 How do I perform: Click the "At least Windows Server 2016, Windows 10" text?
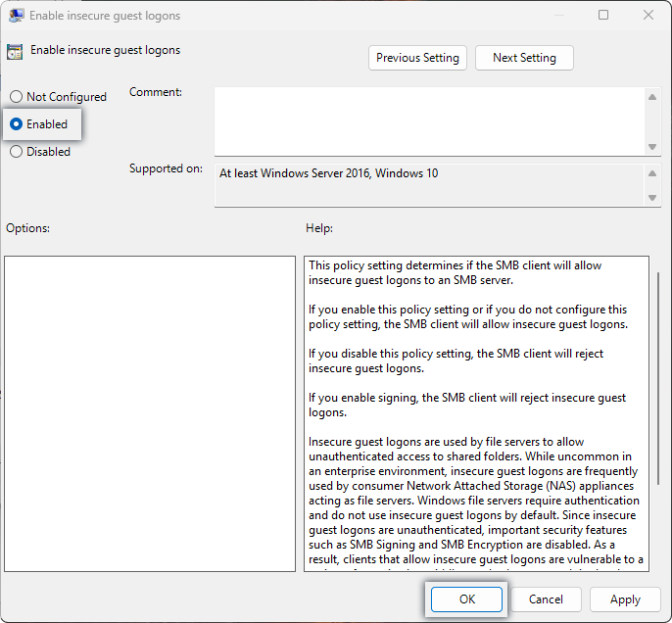(329, 173)
